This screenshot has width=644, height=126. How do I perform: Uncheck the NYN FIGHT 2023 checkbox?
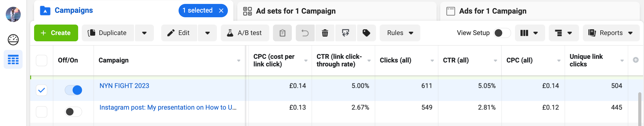point(41,90)
